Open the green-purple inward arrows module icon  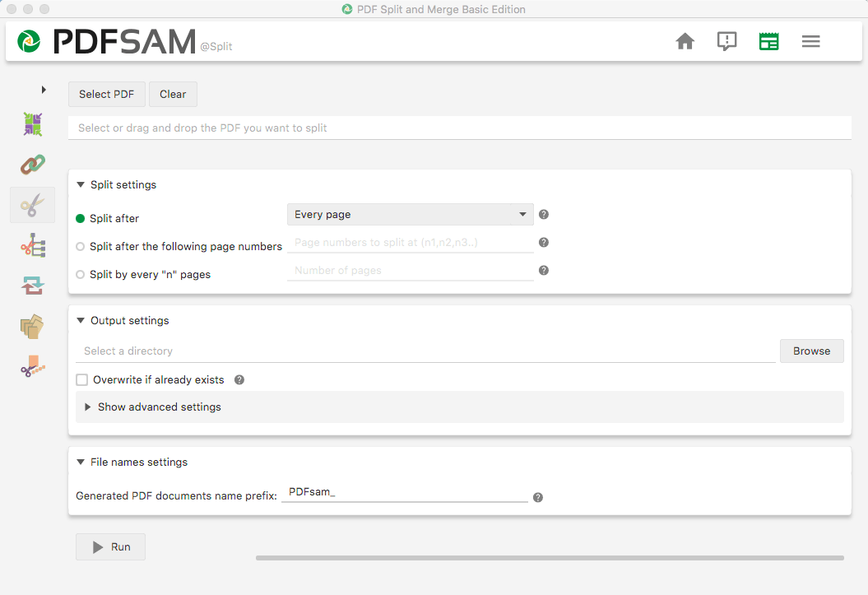[32, 124]
